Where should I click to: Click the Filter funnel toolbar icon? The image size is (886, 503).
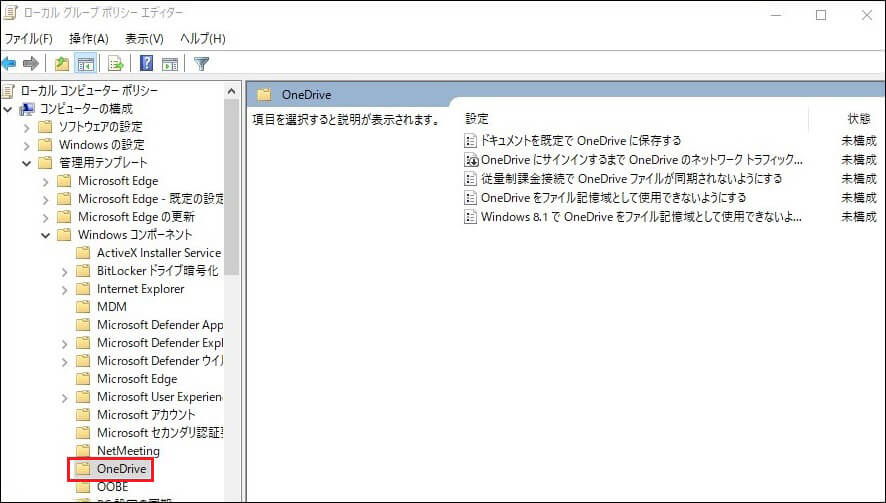[x=202, y=64]
